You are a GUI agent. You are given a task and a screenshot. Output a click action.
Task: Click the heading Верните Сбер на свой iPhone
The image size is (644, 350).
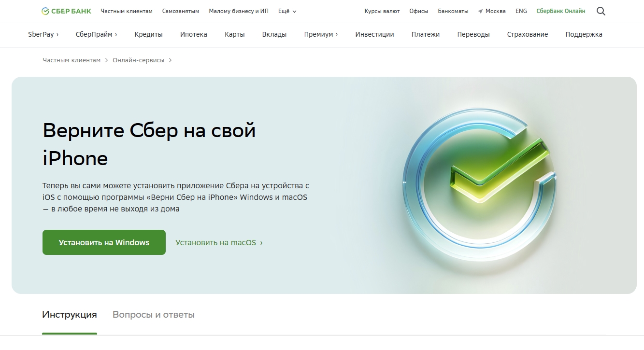[x=149, y=144]
